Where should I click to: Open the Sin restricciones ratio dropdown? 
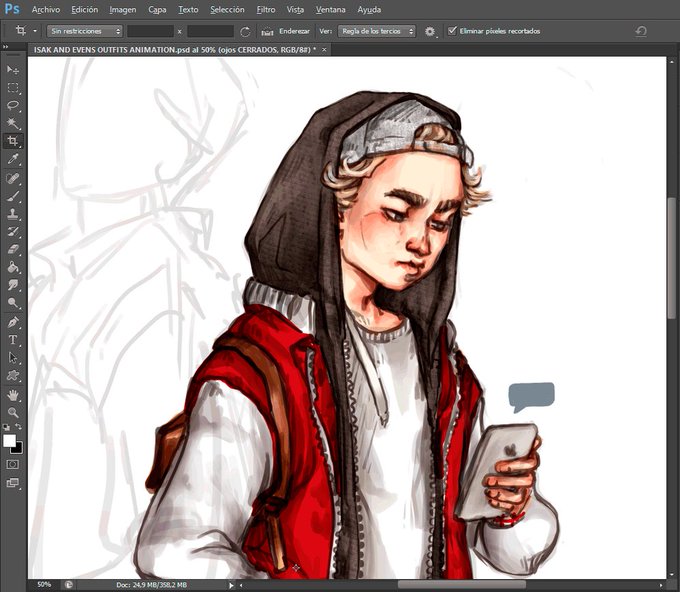coord(85,31)
